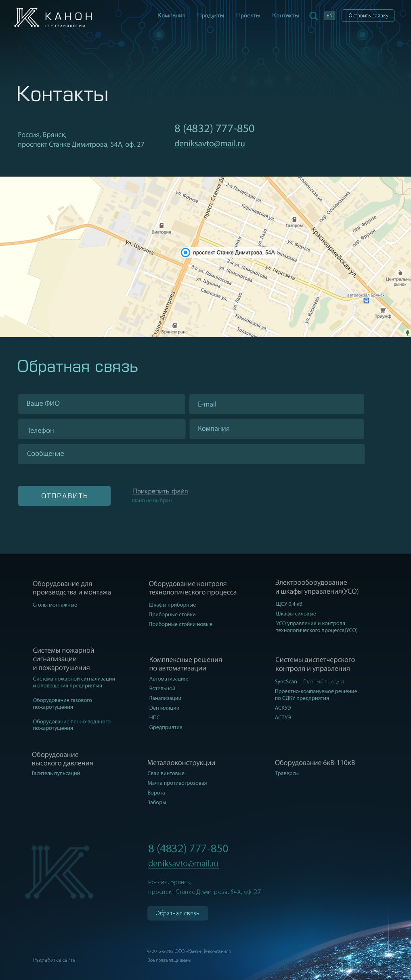Open Оборудование газового пожаротушения link
The height and width of the screenshot is (980, 411).
[x=63, y=704]
